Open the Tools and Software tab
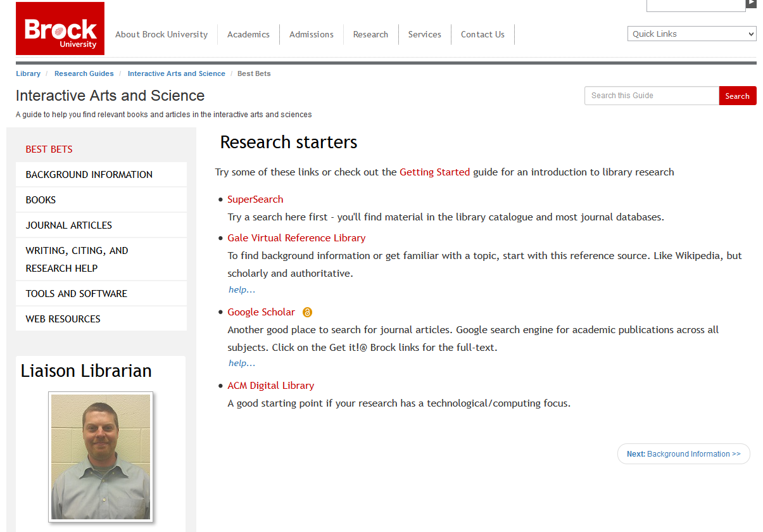Image resolution: width=763 pixels, height=532 pixels. point(101,294)
